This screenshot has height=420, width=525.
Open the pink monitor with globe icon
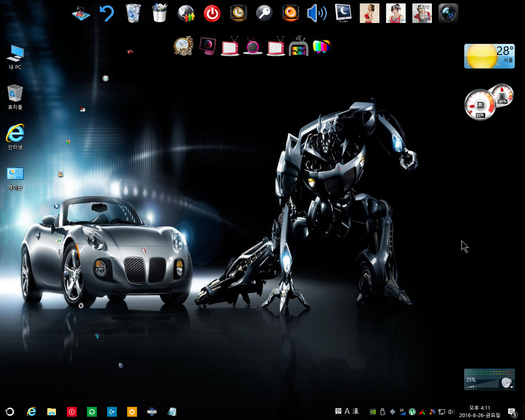coord(208,46)
